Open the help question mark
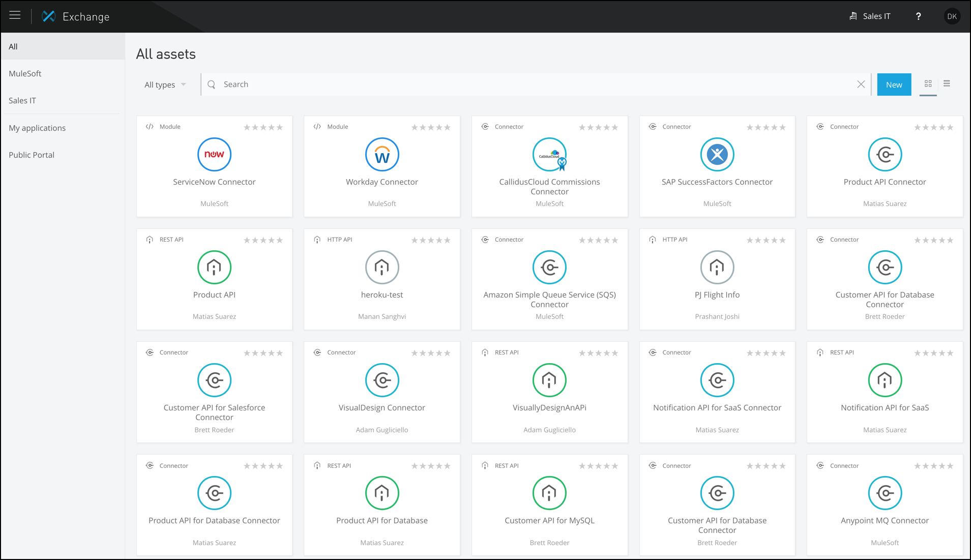This screenshot has height=560, width=971. pyautogui.click(x=918, y=16)
